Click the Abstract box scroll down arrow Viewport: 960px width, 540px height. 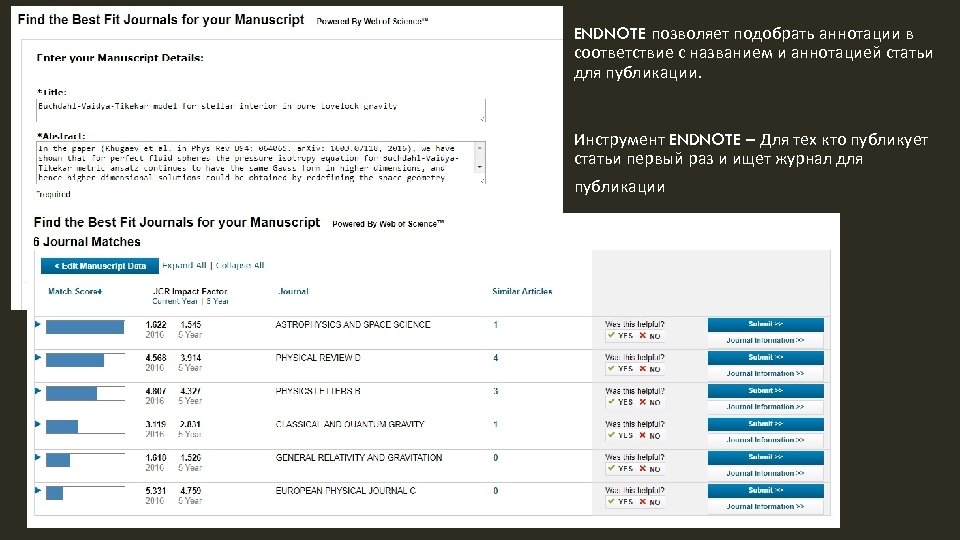(481, 167)
